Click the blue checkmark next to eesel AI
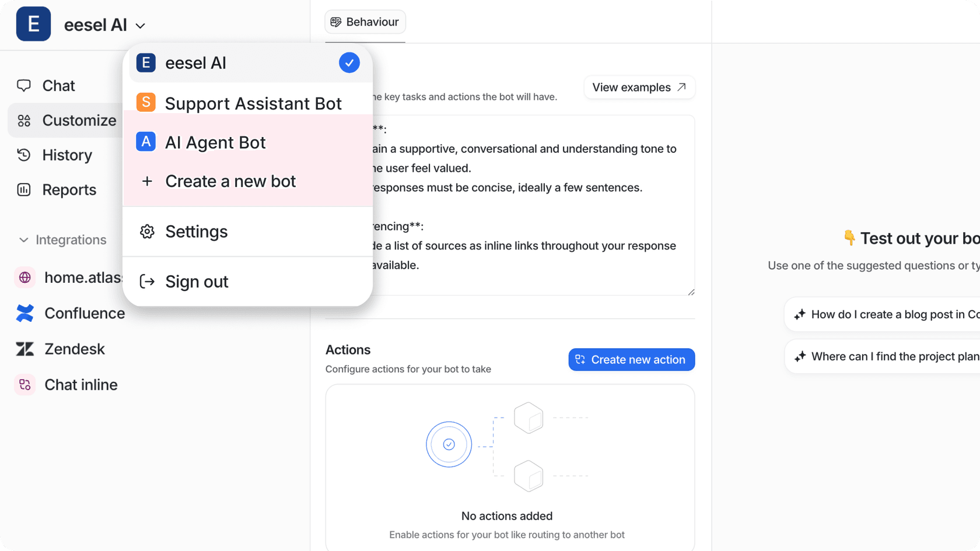Screen dimensions: 980x551 click(349, 63)
